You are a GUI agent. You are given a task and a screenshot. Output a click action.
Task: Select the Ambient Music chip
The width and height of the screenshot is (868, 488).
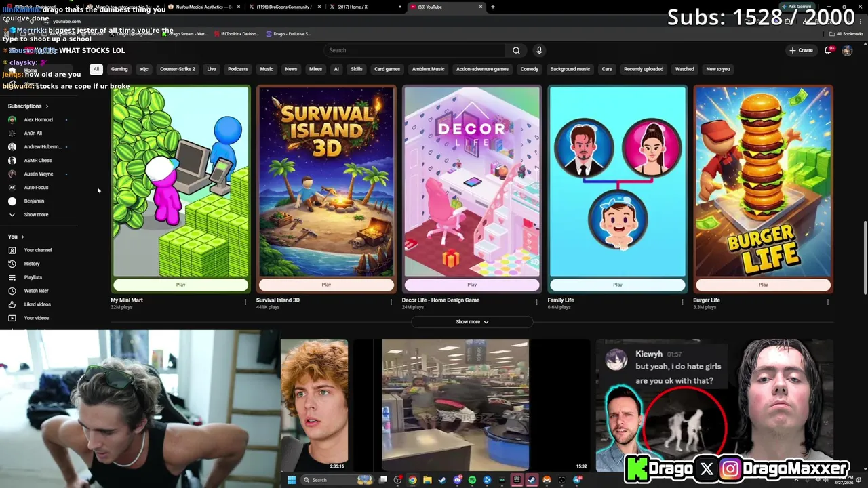point(429,69)
